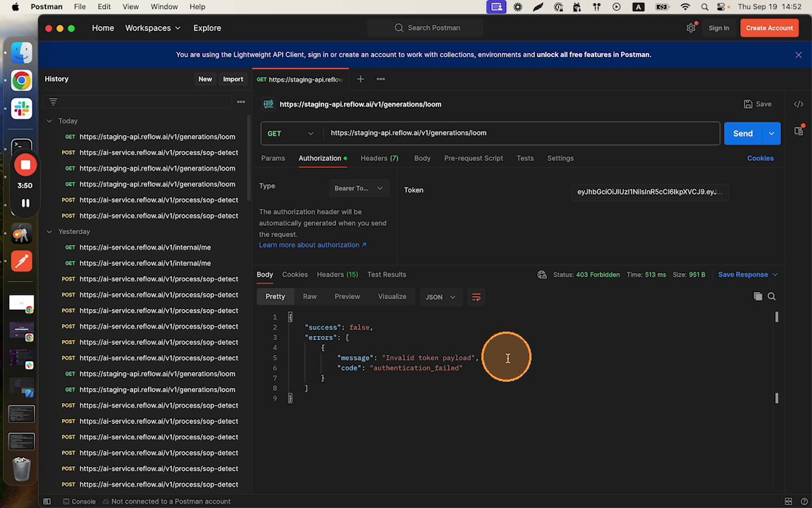812x508 pixels.
Task: Copy response body with copy icon
Action: click(x=758, y=296)
